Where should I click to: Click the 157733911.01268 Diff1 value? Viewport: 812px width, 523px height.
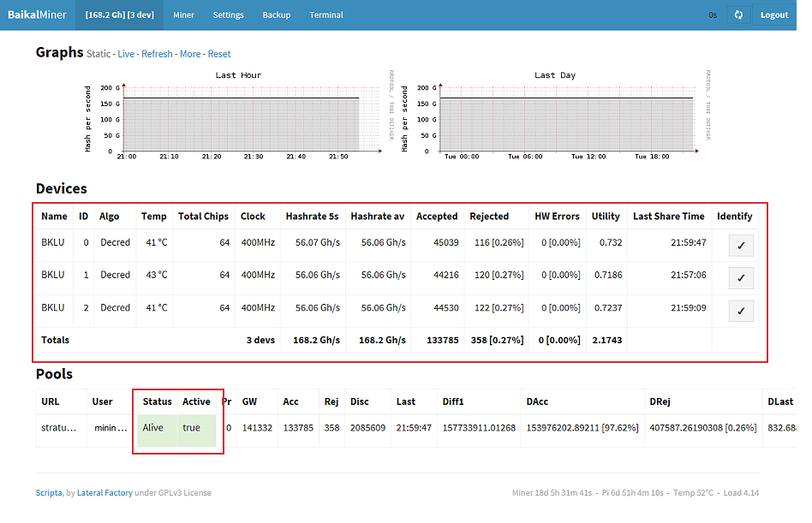tap(479, 428)
